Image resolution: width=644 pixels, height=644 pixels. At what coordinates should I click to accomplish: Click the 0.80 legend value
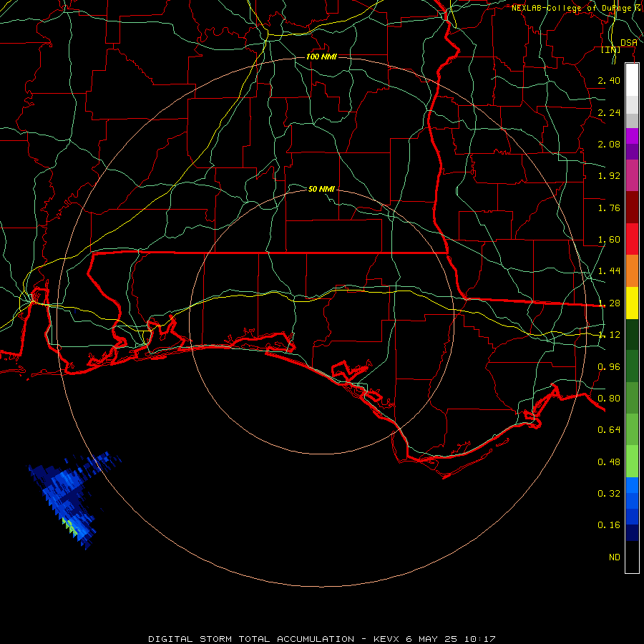click(609, 399)
